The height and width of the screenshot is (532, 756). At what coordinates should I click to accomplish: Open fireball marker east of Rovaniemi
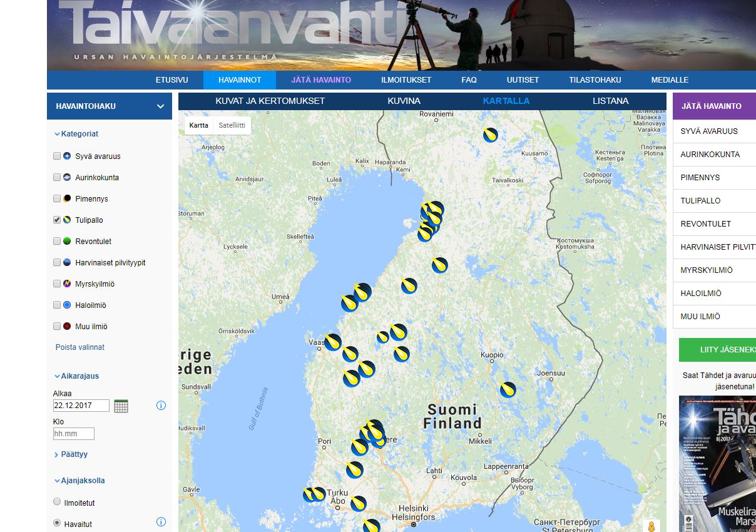tap(491, 135)
